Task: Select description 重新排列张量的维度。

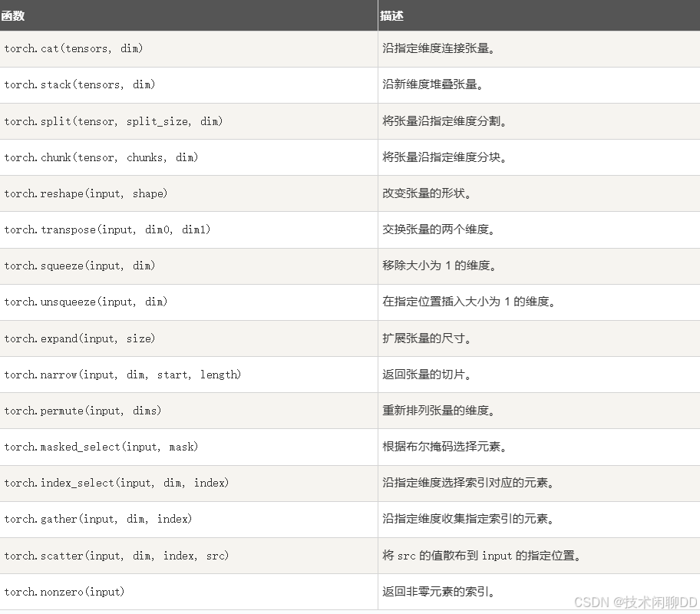Action: click(438, 411)
